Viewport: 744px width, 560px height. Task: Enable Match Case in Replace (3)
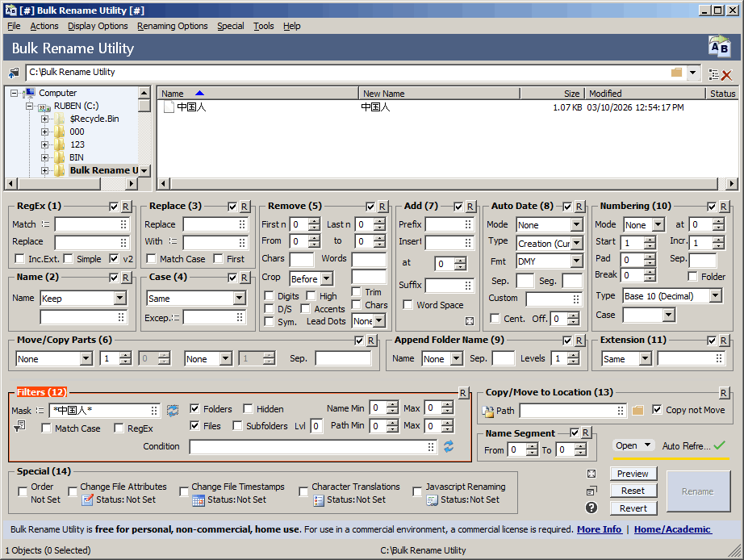click(152, 259)
